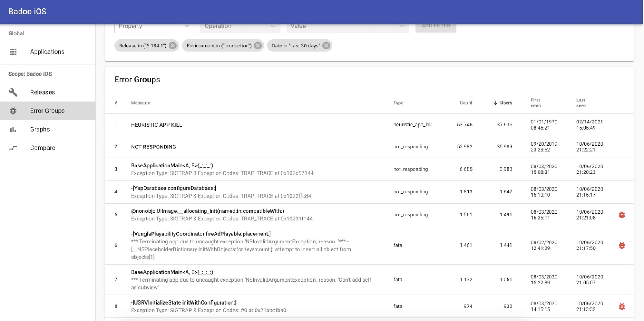Click the users value 1 051

click(506, 280)
